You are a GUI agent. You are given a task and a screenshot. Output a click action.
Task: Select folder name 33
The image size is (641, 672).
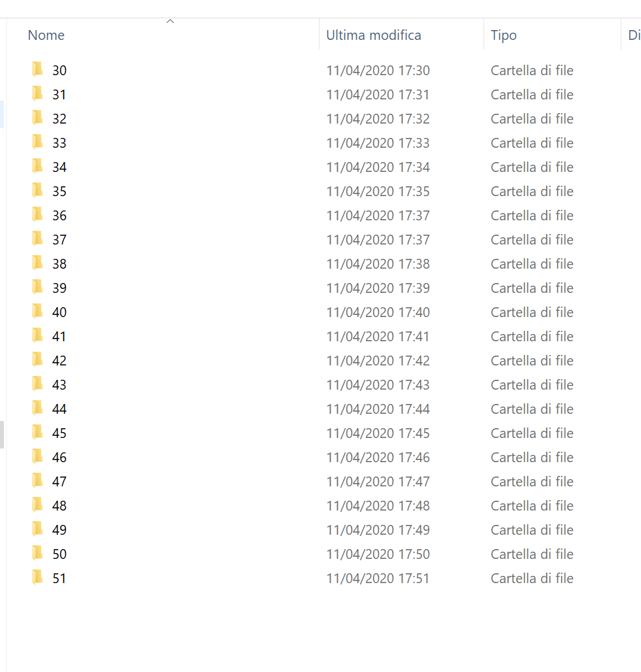[x=59, y=143]
